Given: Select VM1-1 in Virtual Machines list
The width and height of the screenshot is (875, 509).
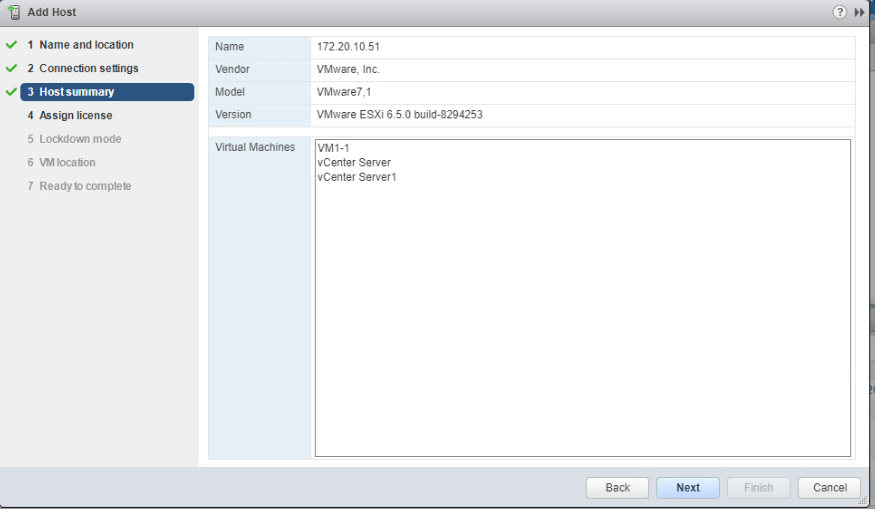Looking at the screenshot, I should point(333,148).
